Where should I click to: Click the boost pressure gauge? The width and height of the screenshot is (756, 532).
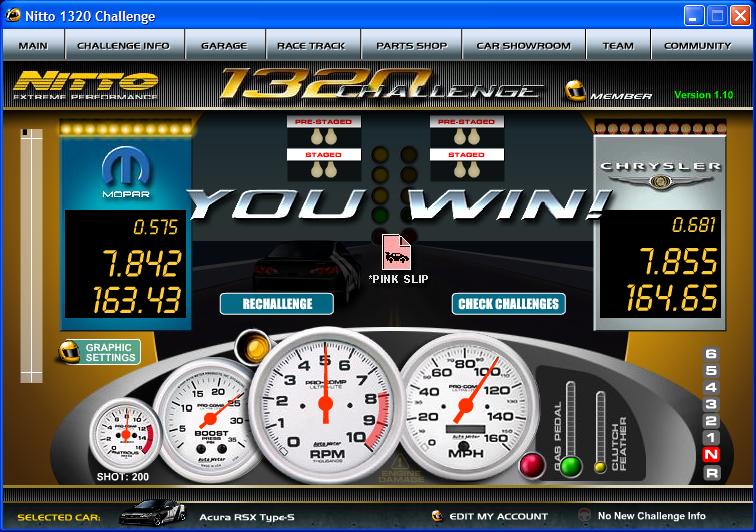pyautogui.click(x=210, y=419)
